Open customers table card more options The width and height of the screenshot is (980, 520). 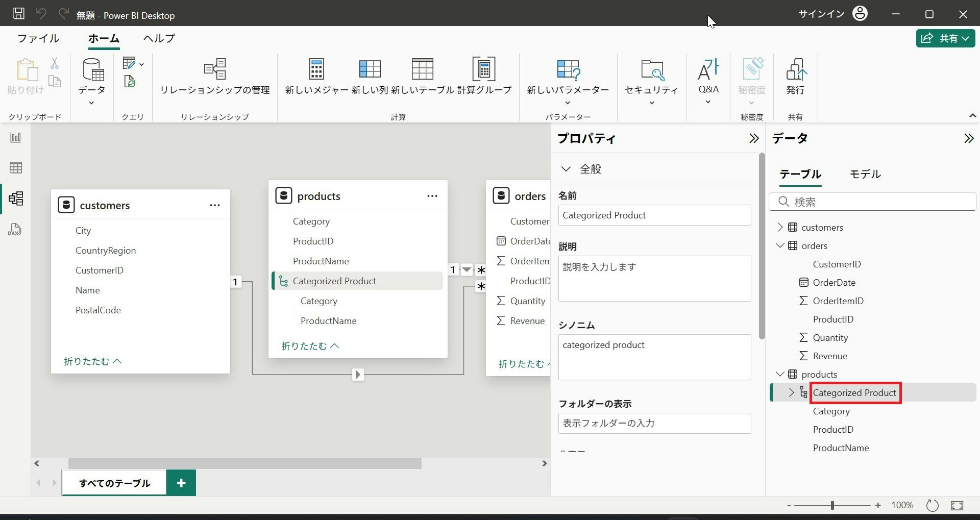click(x=215, y=205)
